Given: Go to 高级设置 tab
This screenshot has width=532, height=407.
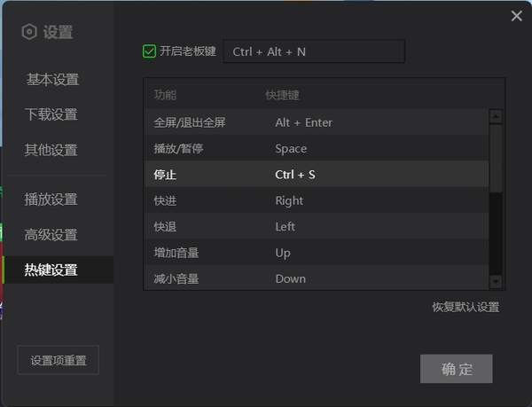Looking at the screenshot, I should pos(51,235).
